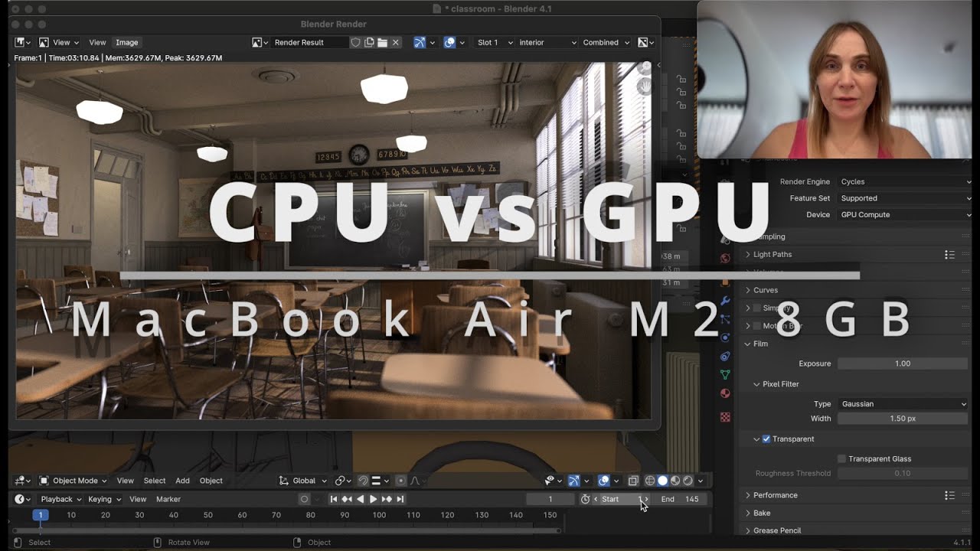Toggle the preview range stopwatch icon

[585, 499]
